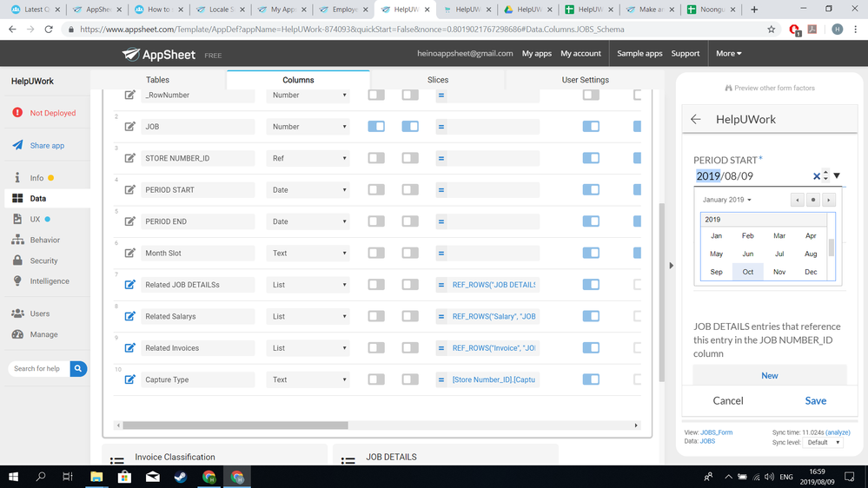The height and width of the screenshot is (488, 868).
Task: Open the Mail app on taskbar
Action: (153, 477)
